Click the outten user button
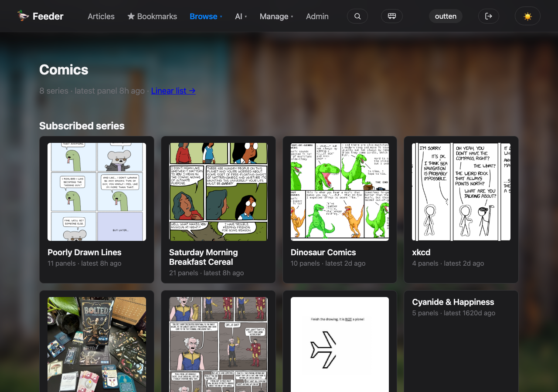558x392 pixels. (x=446, y=16)
